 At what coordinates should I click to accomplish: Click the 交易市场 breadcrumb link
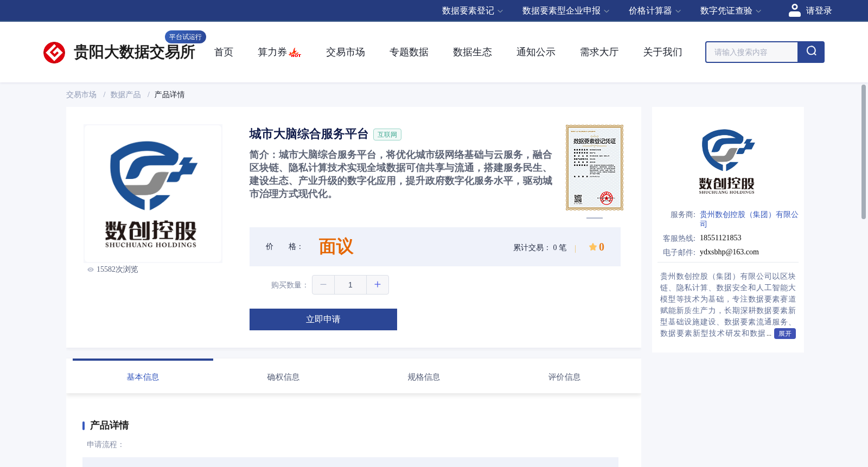[81, 95]
